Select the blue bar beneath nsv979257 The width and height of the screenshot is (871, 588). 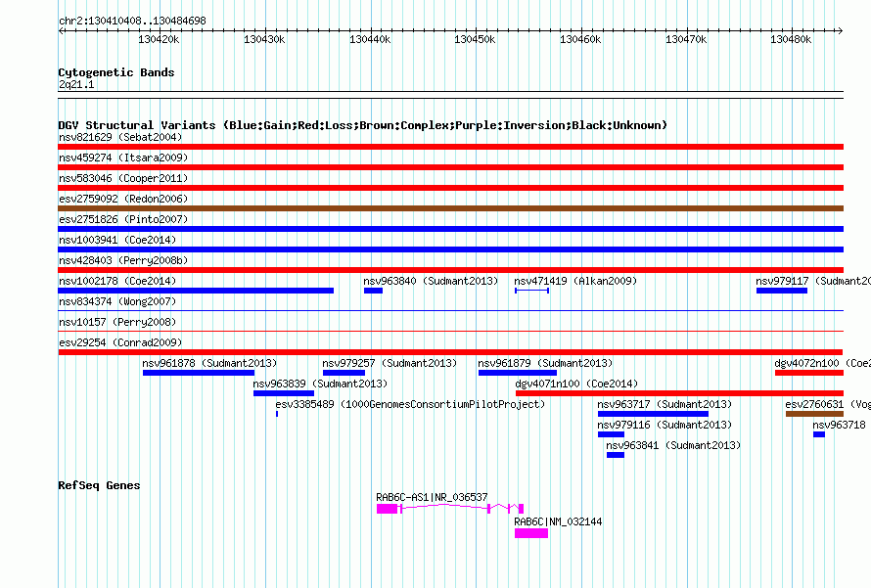(344, 373)
